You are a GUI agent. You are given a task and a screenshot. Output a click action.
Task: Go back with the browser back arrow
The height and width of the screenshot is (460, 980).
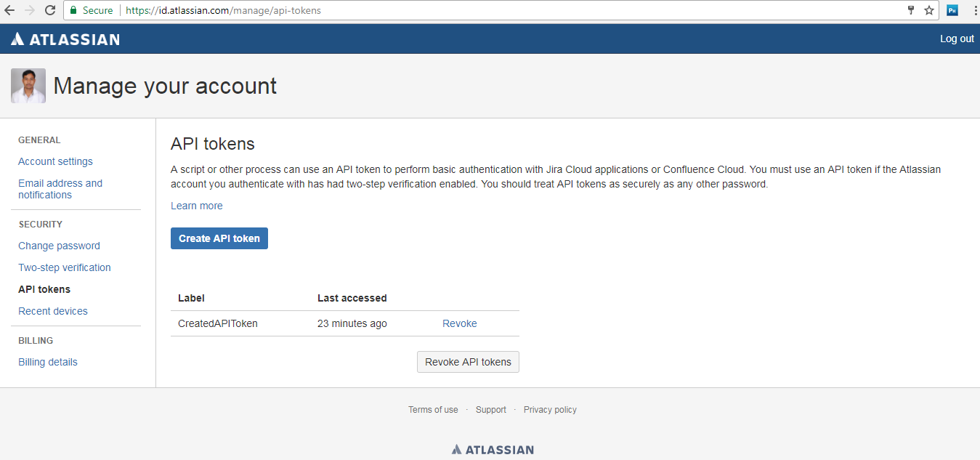(9, 10)
